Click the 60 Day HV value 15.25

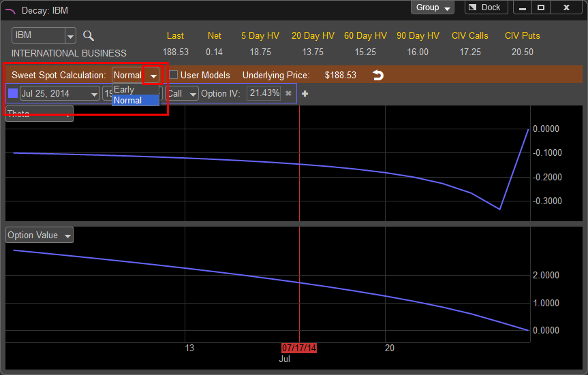coord(365,52)
